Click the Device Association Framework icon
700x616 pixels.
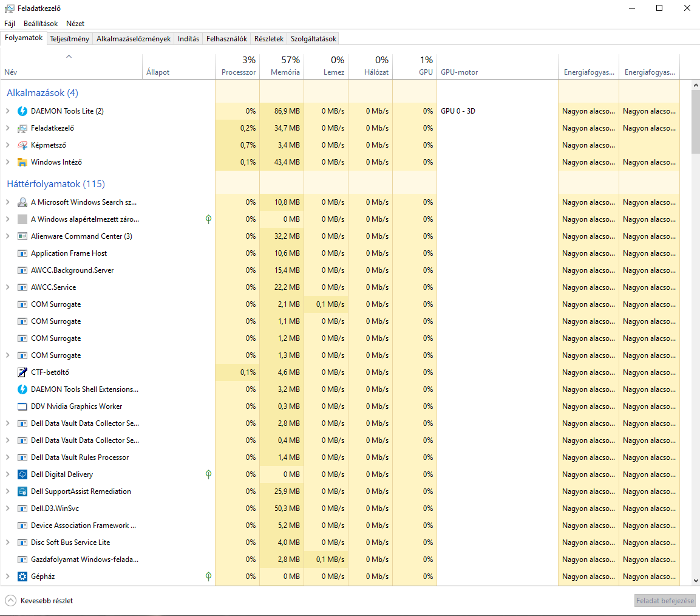click(x=22, y=525)
